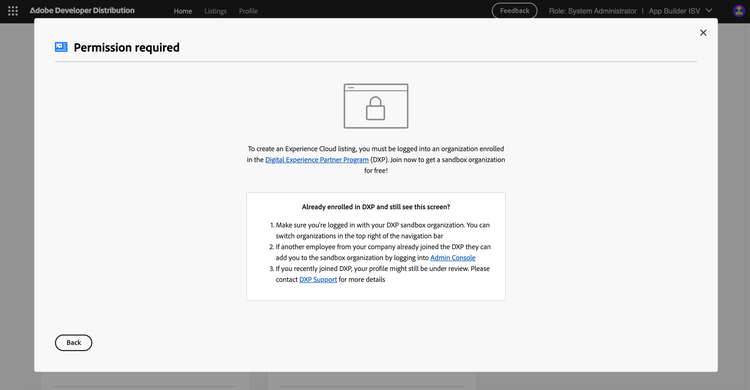Click the Permission required title icon
The image size is (750, 390).
tap(61, 47)
